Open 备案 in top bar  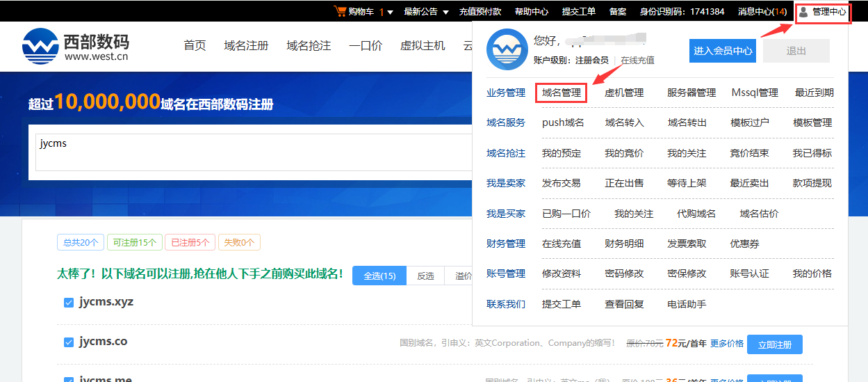[618, 12]
